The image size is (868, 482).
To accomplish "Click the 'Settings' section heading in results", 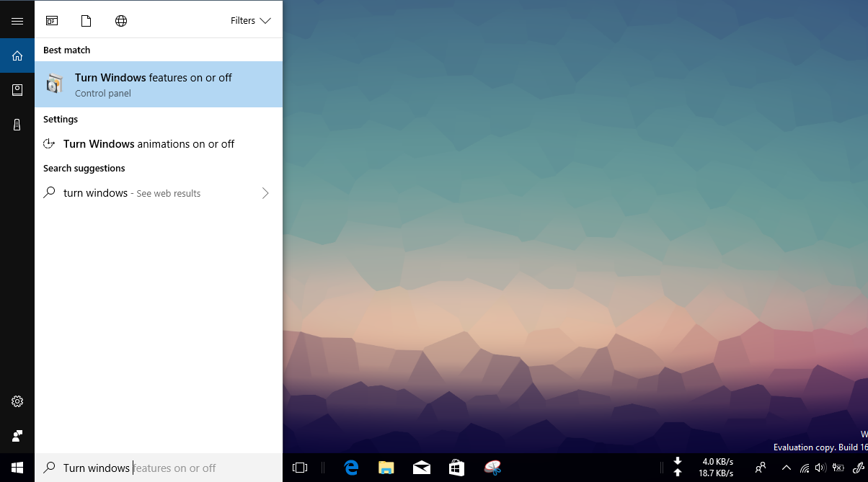I will coord(61,120).
